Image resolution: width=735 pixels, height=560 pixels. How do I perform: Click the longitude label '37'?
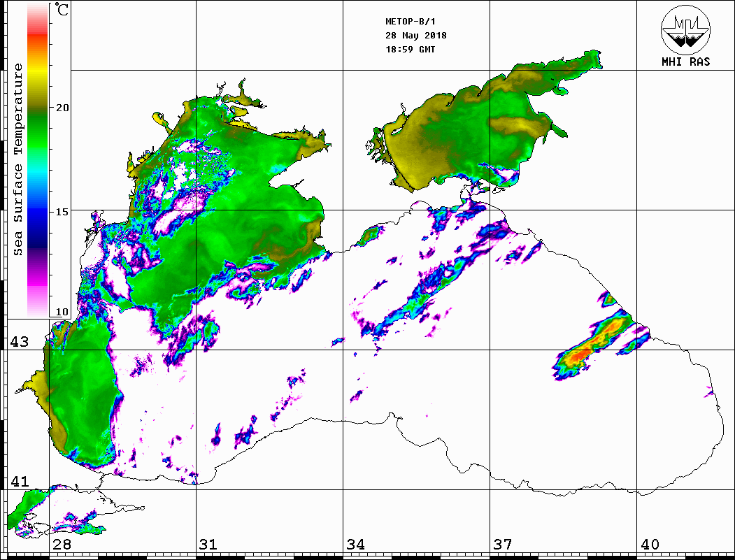click(503, 545)
